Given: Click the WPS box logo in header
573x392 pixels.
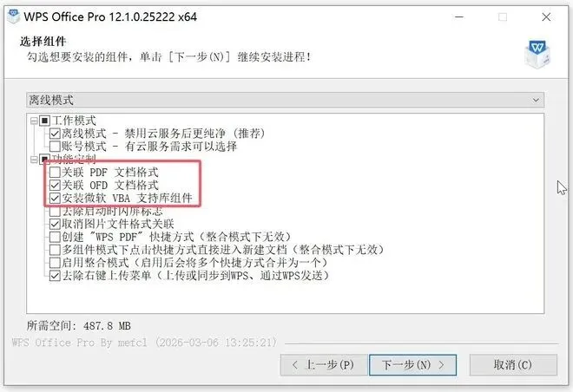Looking at the screenshot, I should [x=537, y=54].
